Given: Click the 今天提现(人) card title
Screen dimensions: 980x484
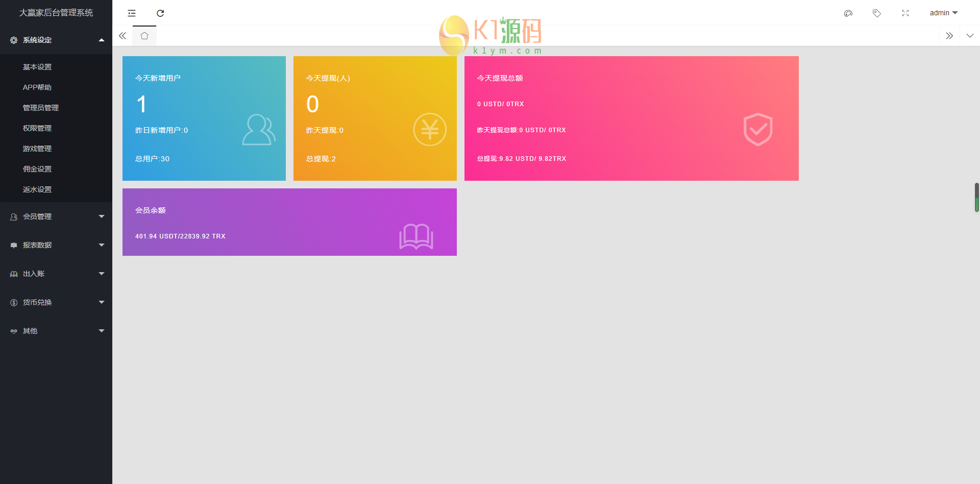Looking at the screenshot, I should pyautogui.click(x=328, y=78).
